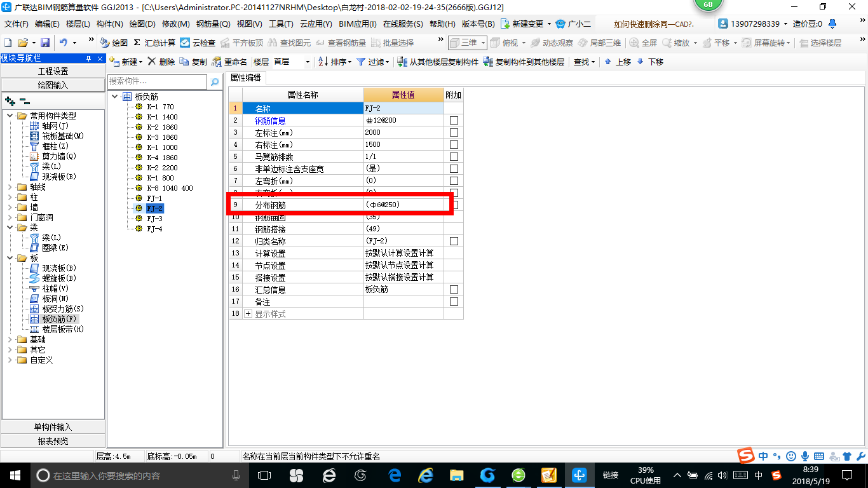This screenshot has height=488, width=868.
Task: Click 删除 delete button
Action: pyautogui.click(x=161, y=62)
